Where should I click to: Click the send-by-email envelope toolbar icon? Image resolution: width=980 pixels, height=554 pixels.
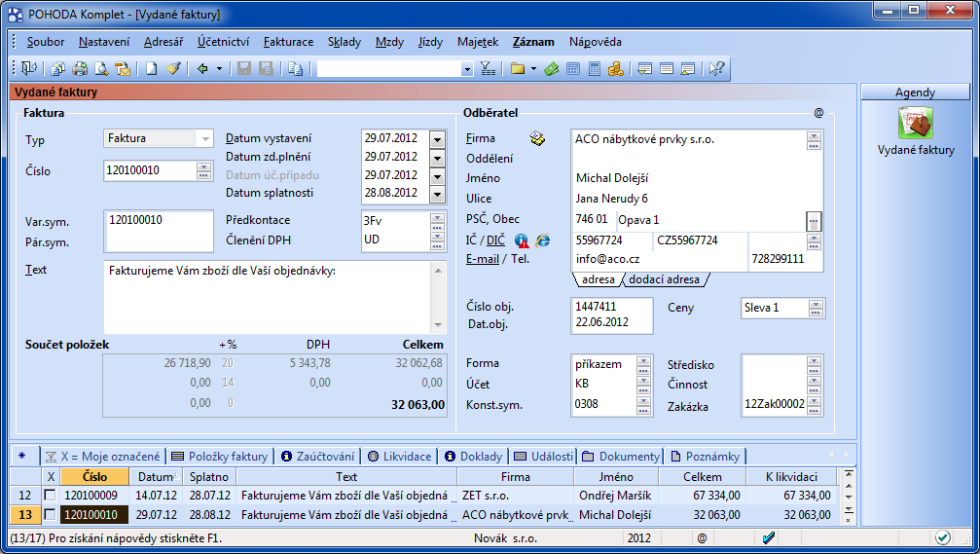coord(124,68)
